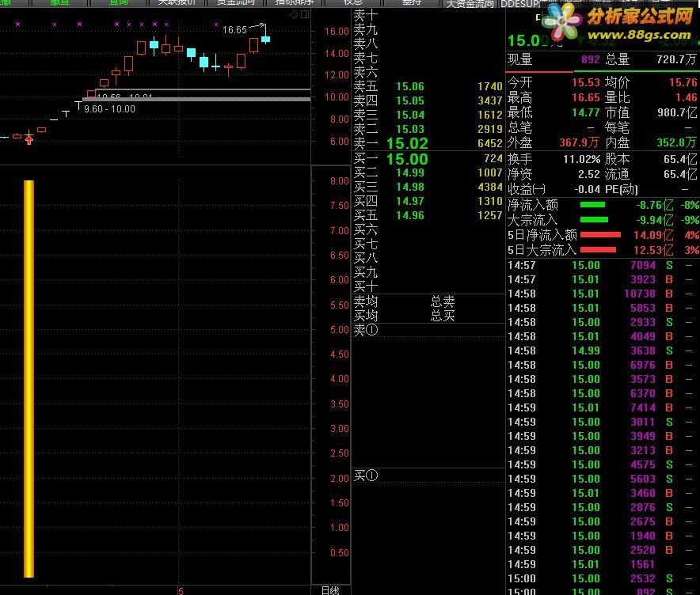Viewport: 700px width, 595px height.
Task: Select the 日线 period label
Action: coord(330,590)
